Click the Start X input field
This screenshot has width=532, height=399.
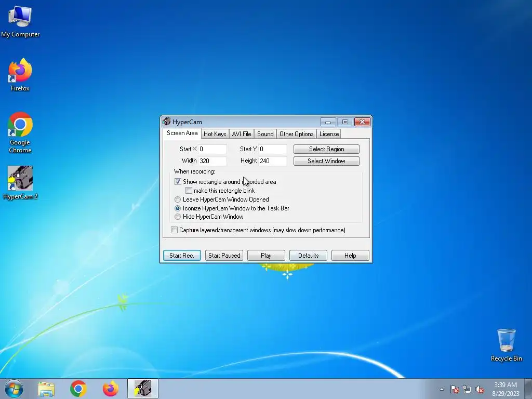coord(212,149)
